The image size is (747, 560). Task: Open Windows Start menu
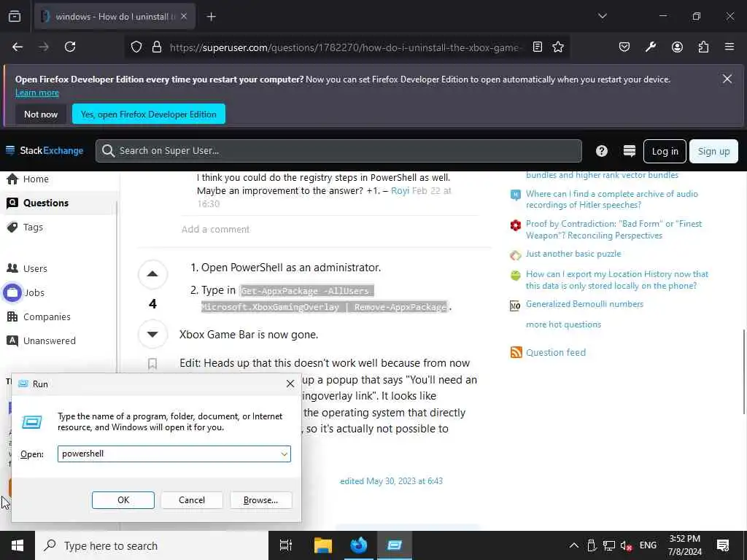pos(18,545)
